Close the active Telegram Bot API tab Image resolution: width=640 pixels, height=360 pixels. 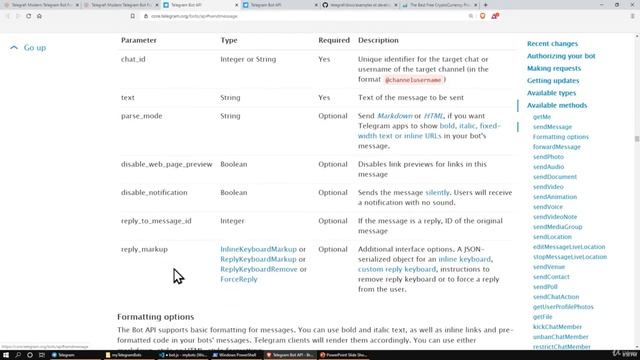[237, 5]
